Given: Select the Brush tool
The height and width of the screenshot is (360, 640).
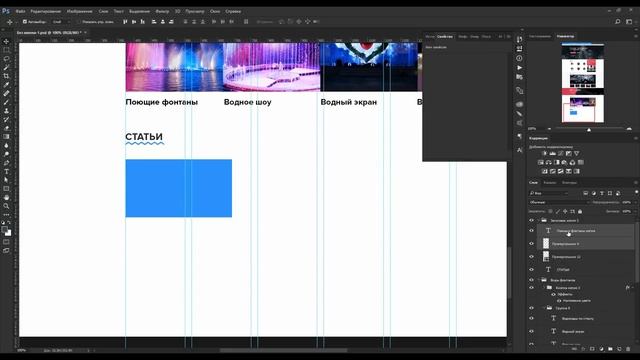Looking at the screenshot, I should click(6, 102).
